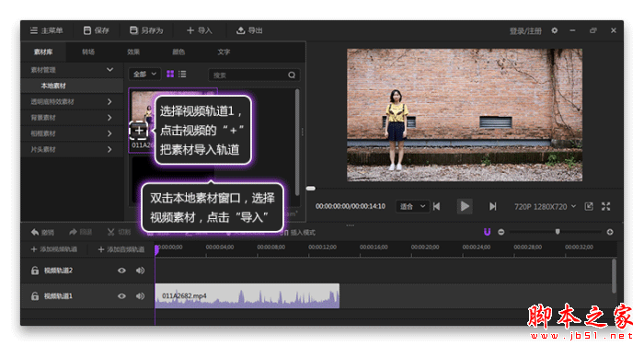The image size is (644, 346).
Task: Open the 登录/注册 login link
Action: pyautogui.click(x=525, y=31)
